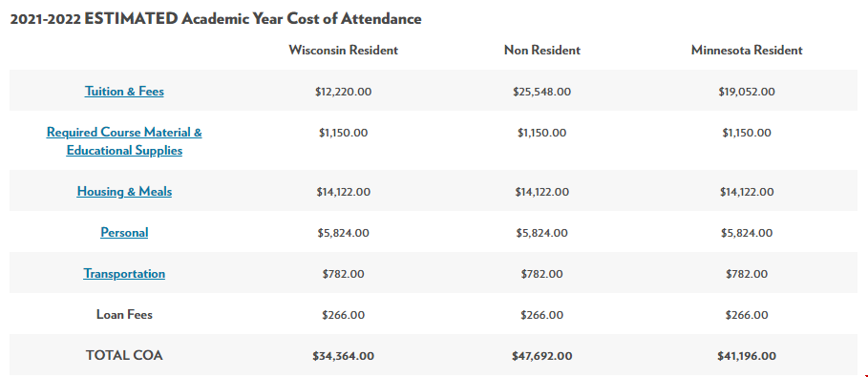Open the Transportation link
Image resolution: width=868 pixels, height=377 pixels.
(124, 274)
